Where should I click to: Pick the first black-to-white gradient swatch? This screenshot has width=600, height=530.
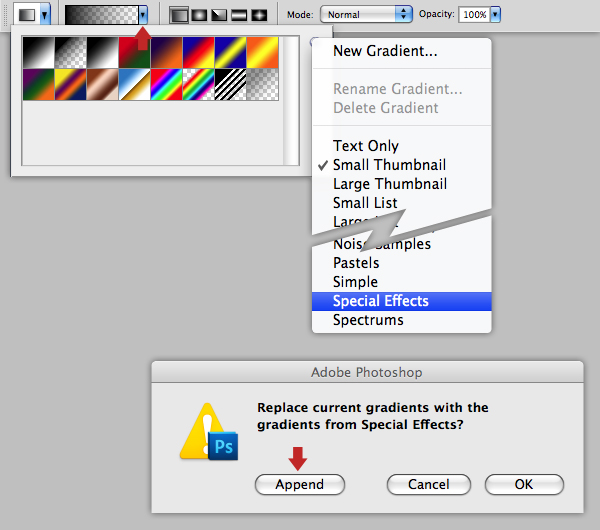pyautogui.click(x=39, y=53)
